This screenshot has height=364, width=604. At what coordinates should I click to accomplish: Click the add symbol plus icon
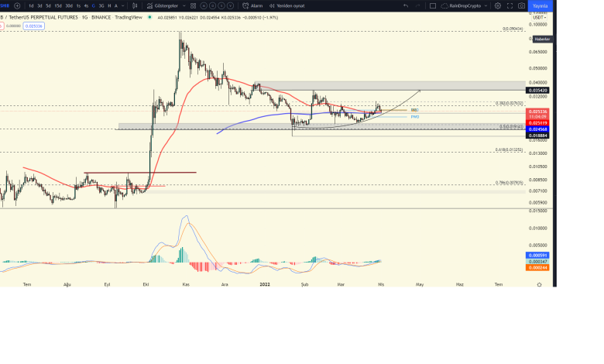point(17,5)
